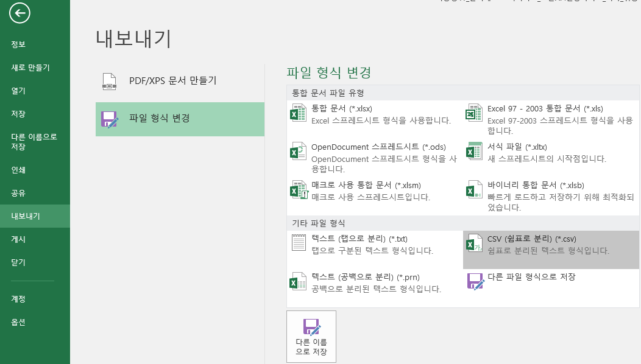The height and width of the screenshot is (364, 641).
Task: Open the 게시 menu item
Action: 35,239
